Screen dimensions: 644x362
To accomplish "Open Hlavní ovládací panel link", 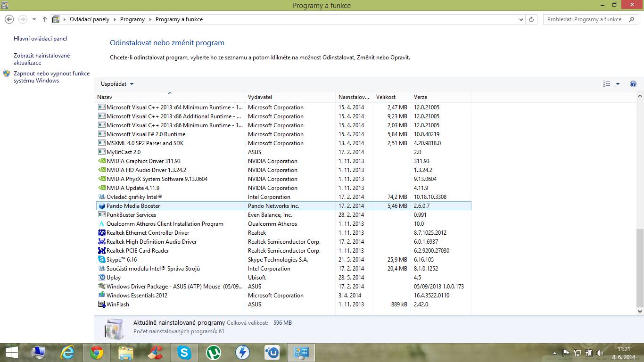I will pyautogui.click(x=41, y=39).
